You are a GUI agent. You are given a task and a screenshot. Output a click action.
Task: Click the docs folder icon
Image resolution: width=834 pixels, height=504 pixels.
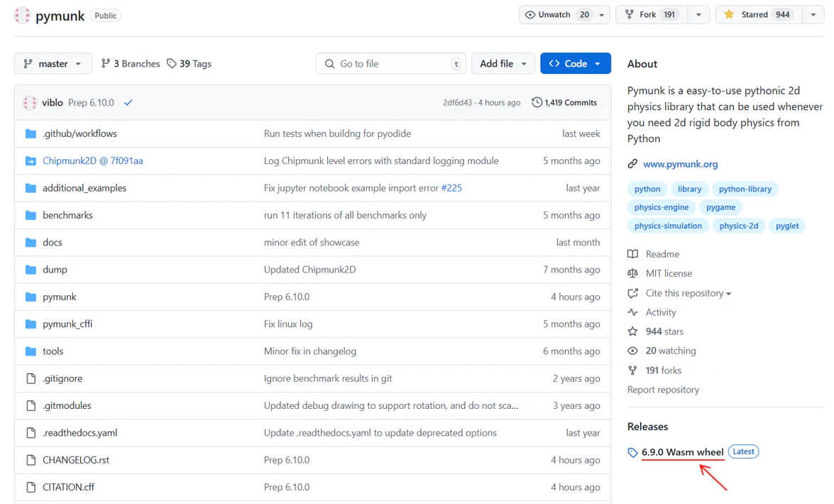pos(31,242)
